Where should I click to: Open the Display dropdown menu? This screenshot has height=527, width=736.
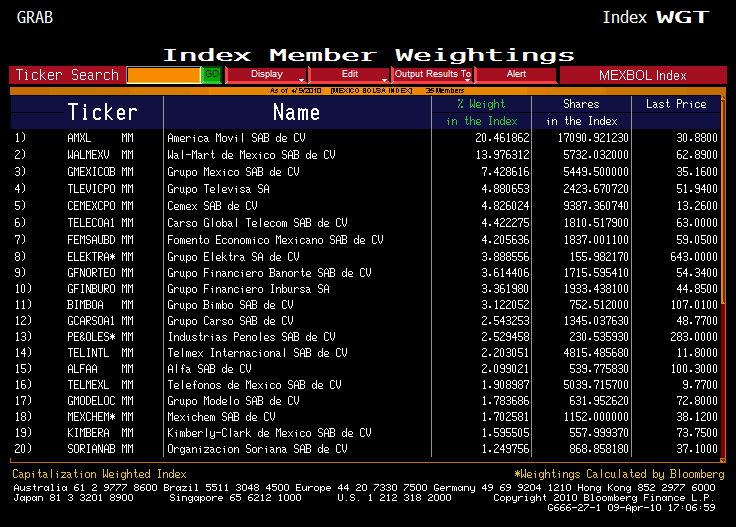click(266, 75)
